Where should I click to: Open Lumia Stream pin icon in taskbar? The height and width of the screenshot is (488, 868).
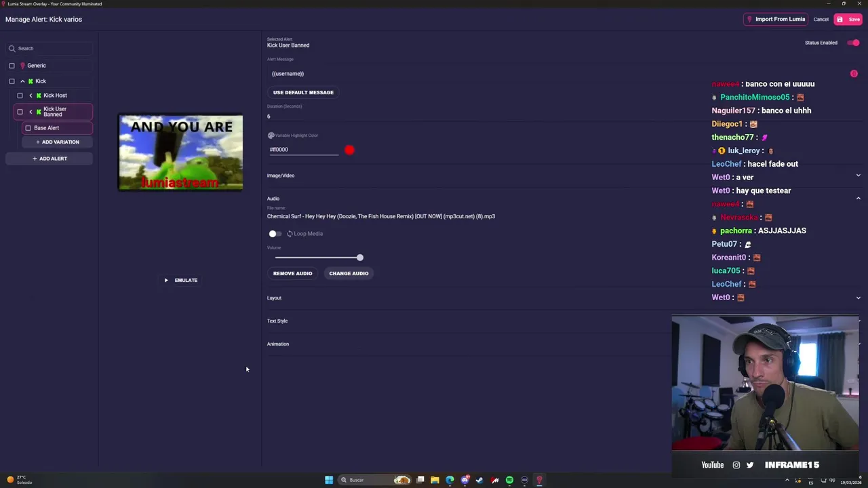pyautogui.click(x=539, y=480)
